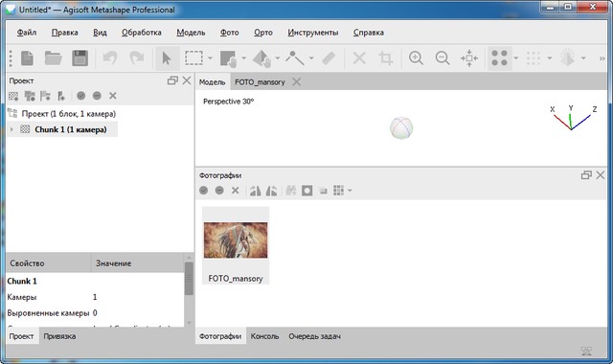The height and width of the screenshot is (364, 613).
Task: Switch to the FOTO_mansory tab
Action: coord(260,82)
